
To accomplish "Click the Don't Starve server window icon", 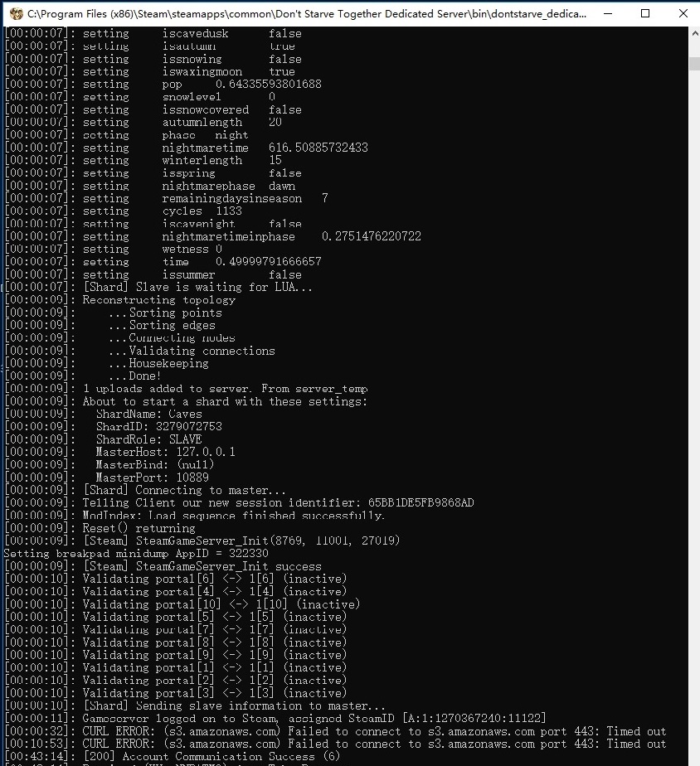I will coord(15,14).
